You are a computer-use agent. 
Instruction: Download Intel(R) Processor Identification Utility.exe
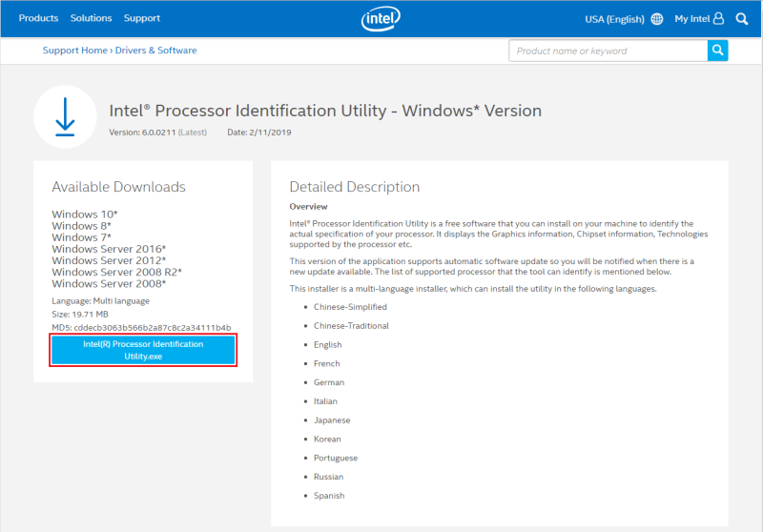coord(143,350)
